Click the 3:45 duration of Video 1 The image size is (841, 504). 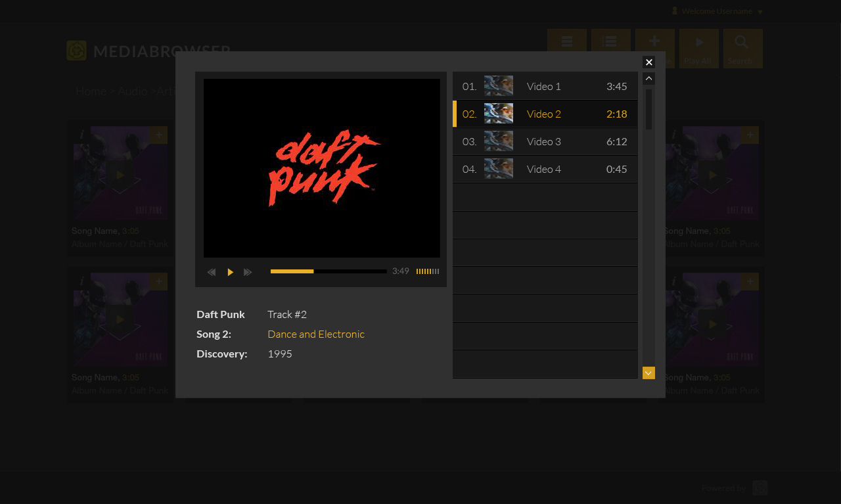(616, 86)
